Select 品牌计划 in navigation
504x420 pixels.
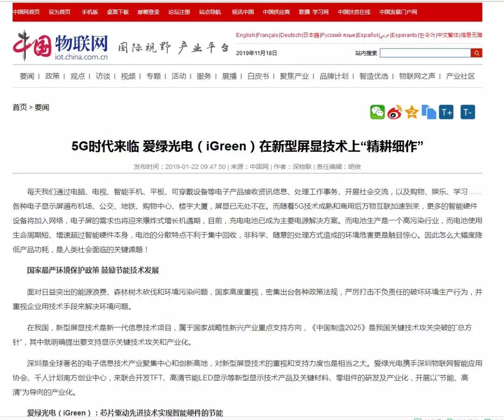[x=334, y=76]
